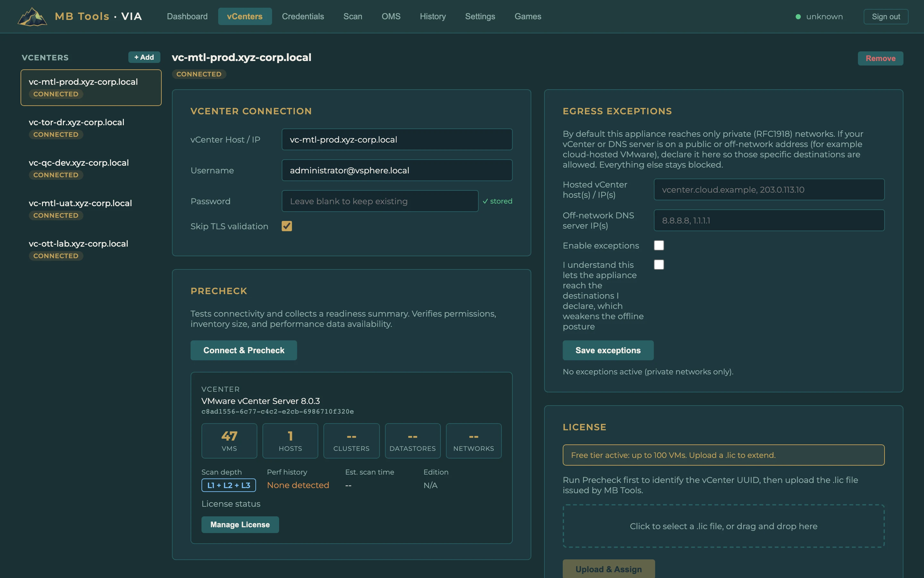
Task: Check the I understand acknowledgment box
Action: [659, 265]
